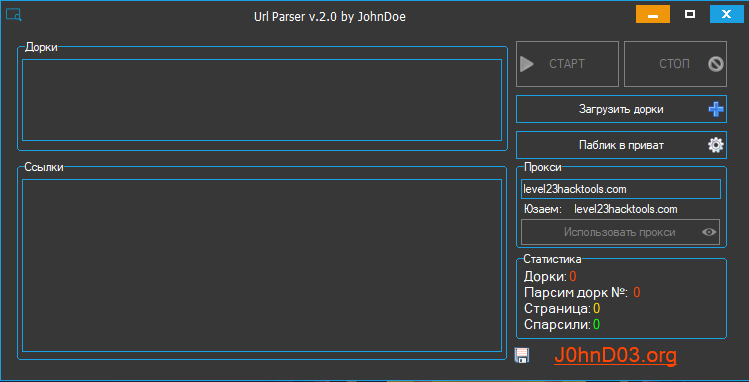Click inside the Дорки text area
The height and width of the screenshot is (382, 749).
[x=262, y=100]
